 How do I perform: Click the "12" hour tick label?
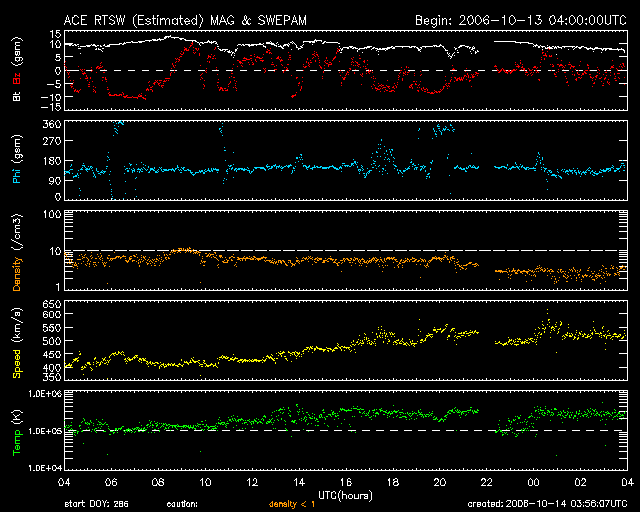(252, 482)
